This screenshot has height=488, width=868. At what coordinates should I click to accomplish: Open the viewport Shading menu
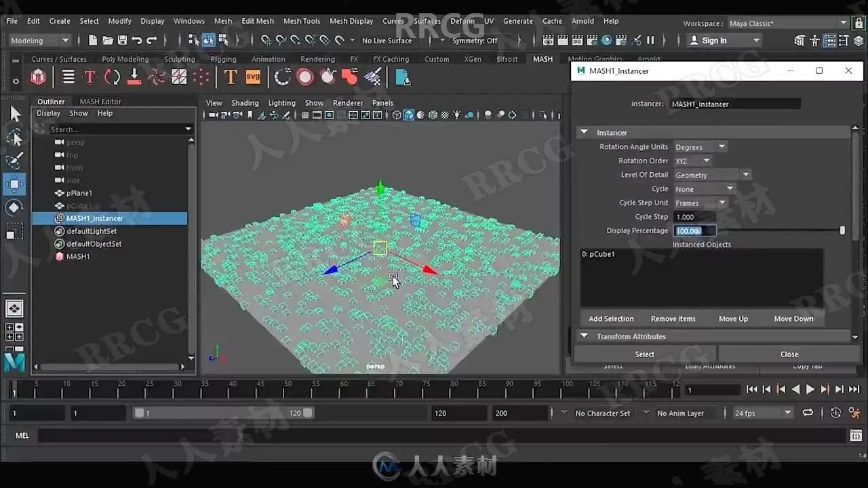(245, 103)
